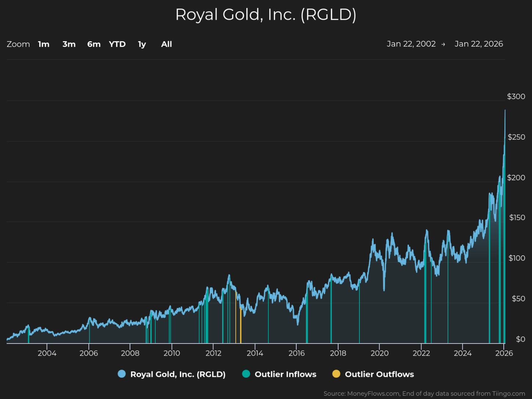Toggle Outlier Inflows legend series

tap(279, 374)
